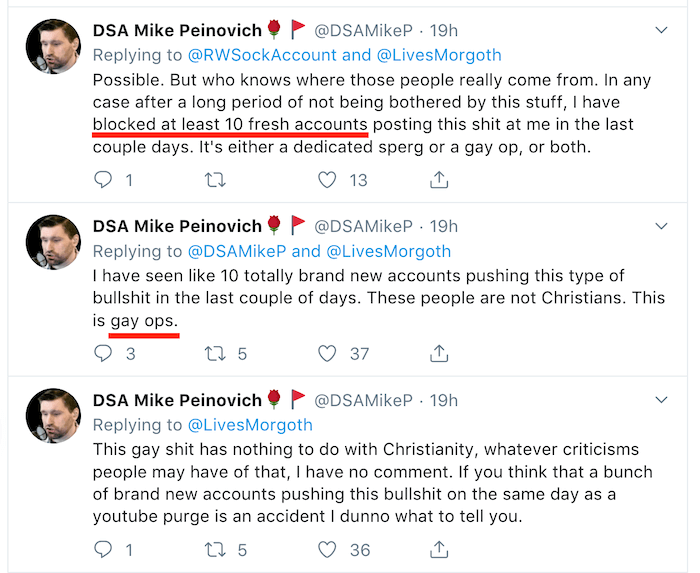Open @LivesMorgoth link in the third tweet

tap(249, 425)
